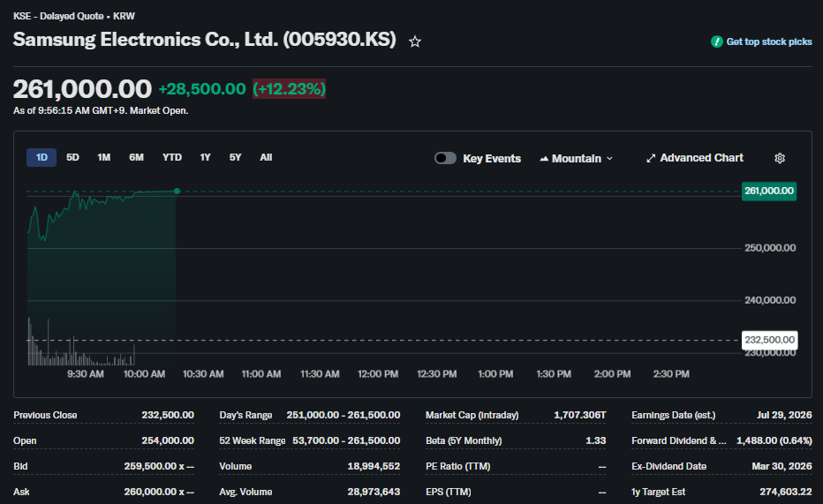Click the mountain chart type icon
This screenshot has width=823, height=504.
[x=544, y=158]
